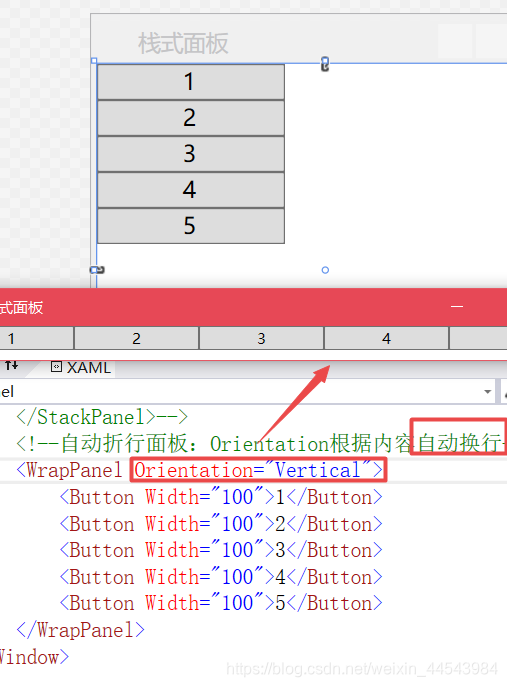Click the </WrapPanel> closing tag line
The image size is (507, 687).
click(80, 630)
